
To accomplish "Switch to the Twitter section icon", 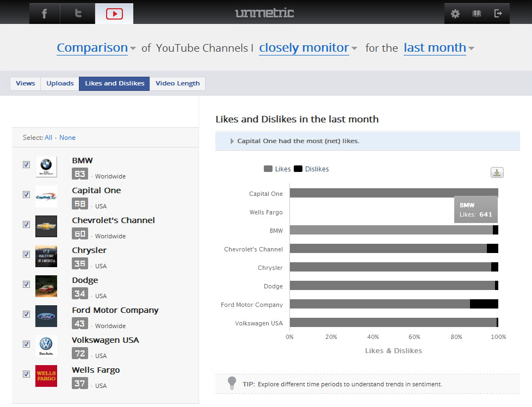I will [78, 14].
